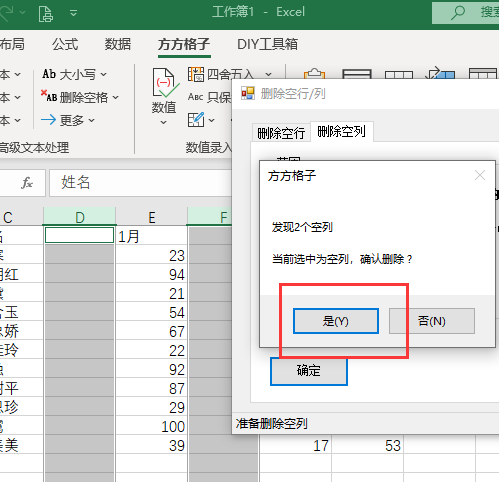Image resolution: width=499 pixels, height=482 pixels.
Task: Expand the pencil edit icon dropdown arrow
Action: 211,120
